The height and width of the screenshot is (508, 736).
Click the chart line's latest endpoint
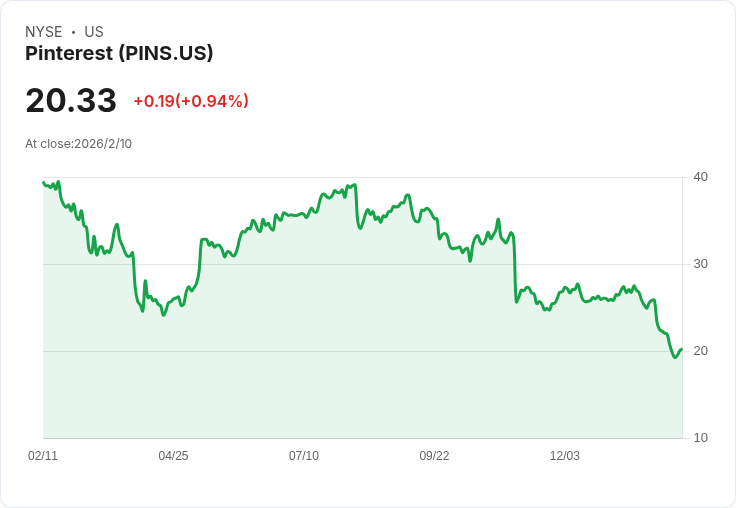(x=681, y=350)
